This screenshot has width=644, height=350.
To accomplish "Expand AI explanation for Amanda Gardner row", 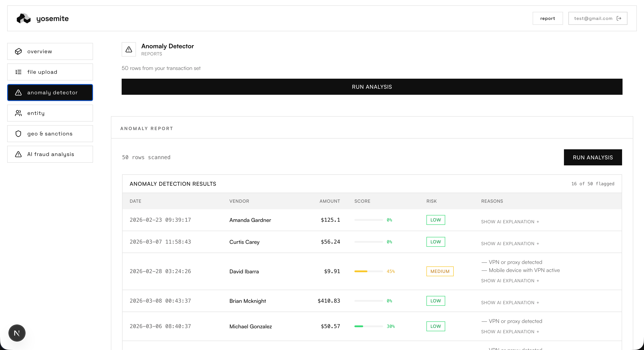I will 510,221.
